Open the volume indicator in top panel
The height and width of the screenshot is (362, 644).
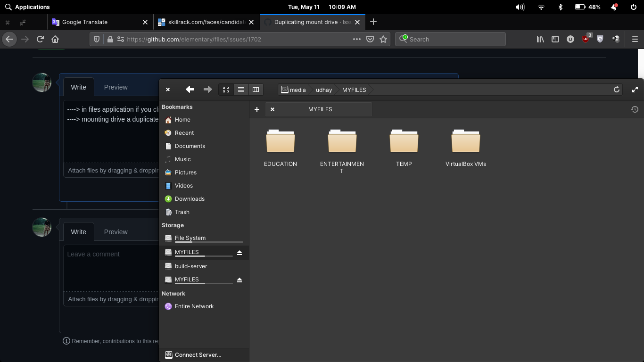pyautogui.click(x=520, y=7)
